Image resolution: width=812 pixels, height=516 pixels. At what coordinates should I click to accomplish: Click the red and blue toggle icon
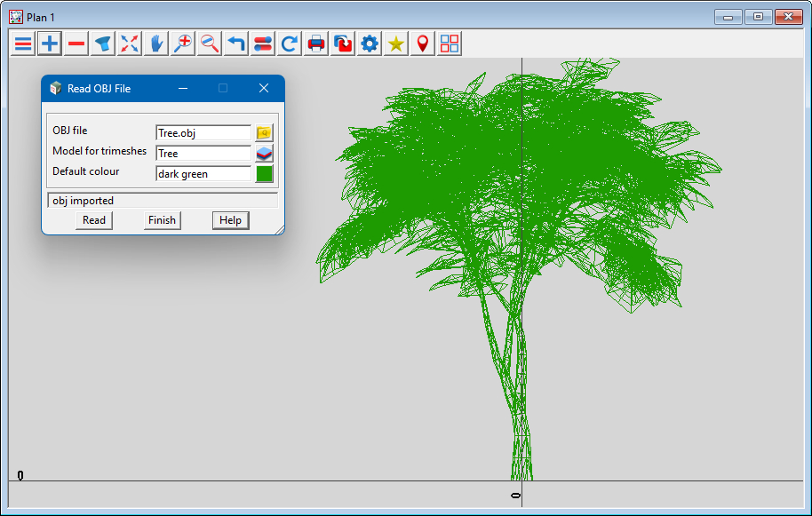pyautogui.click(x=263, y=44)
